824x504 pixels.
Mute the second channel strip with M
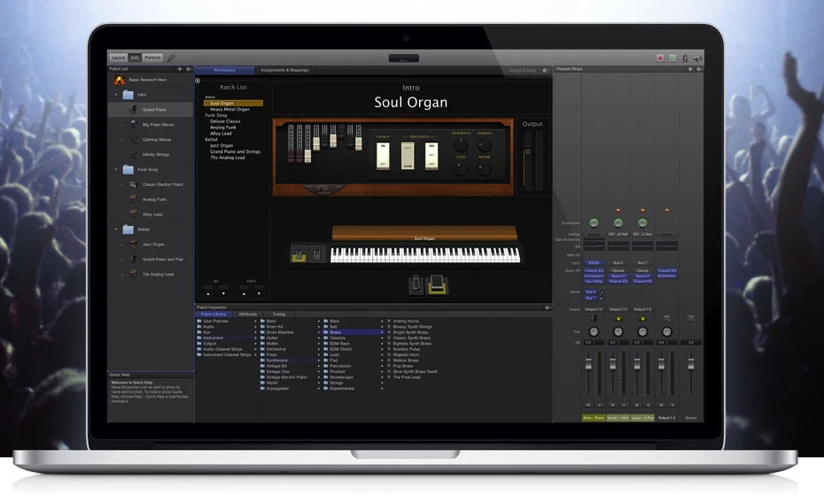(x=612, y=405)
